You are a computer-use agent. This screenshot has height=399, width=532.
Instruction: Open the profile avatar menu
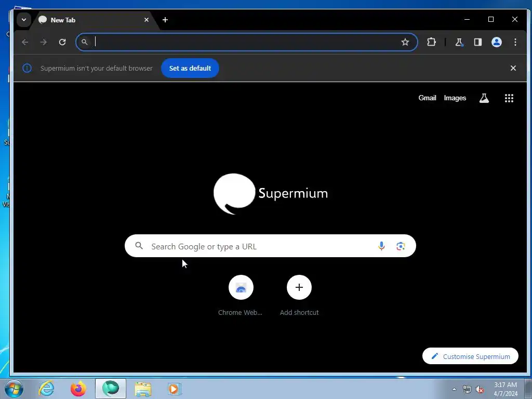click(496, 42)
